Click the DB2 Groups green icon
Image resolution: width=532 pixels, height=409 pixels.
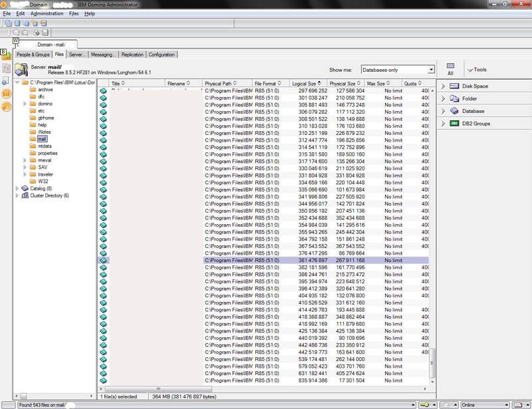[454, 124]
